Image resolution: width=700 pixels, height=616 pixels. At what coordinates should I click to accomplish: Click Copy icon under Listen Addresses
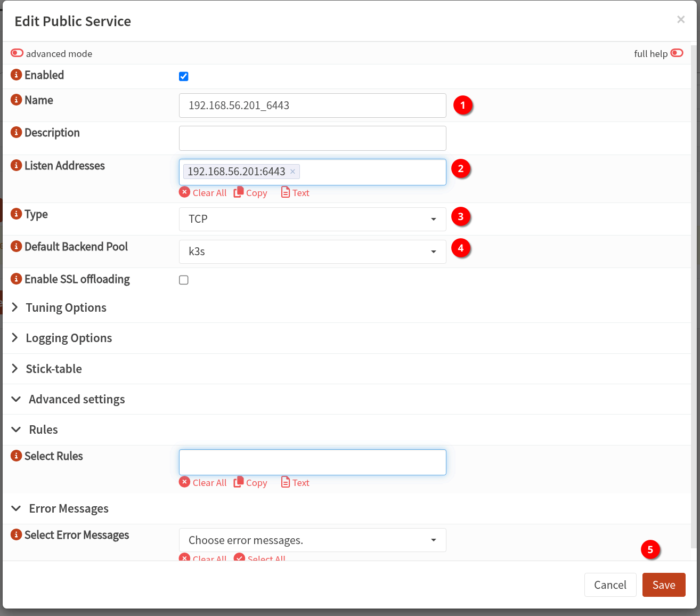click(x=239, y=192)
